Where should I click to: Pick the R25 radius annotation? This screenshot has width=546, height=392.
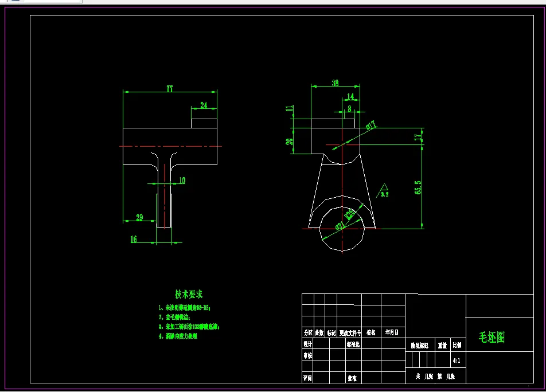point(350,214)
